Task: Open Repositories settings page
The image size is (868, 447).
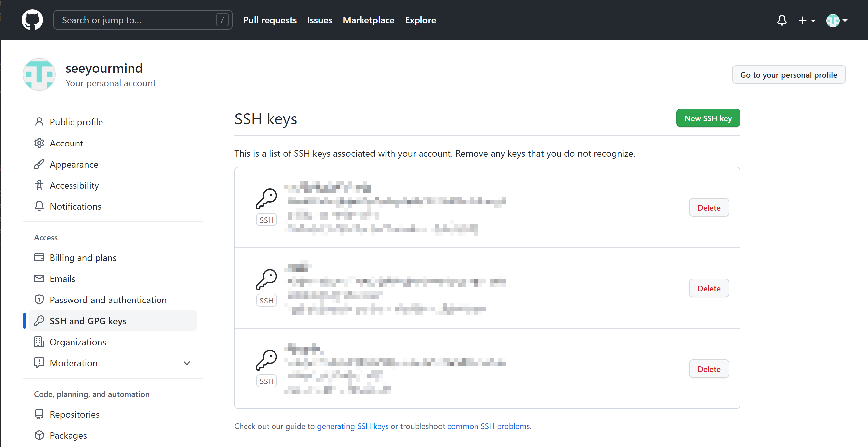Action: pyautogui.click(x=74, y=414)
